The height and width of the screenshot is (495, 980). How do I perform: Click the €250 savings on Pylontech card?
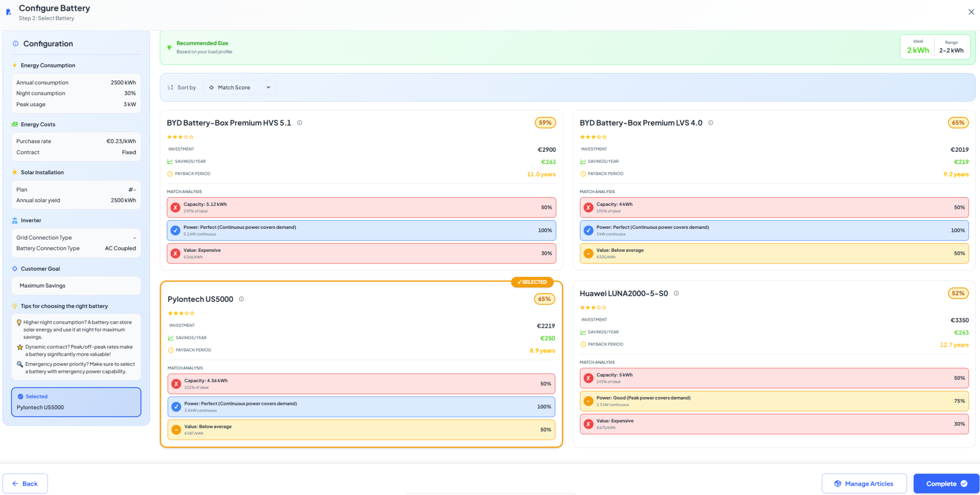point(548,338)
